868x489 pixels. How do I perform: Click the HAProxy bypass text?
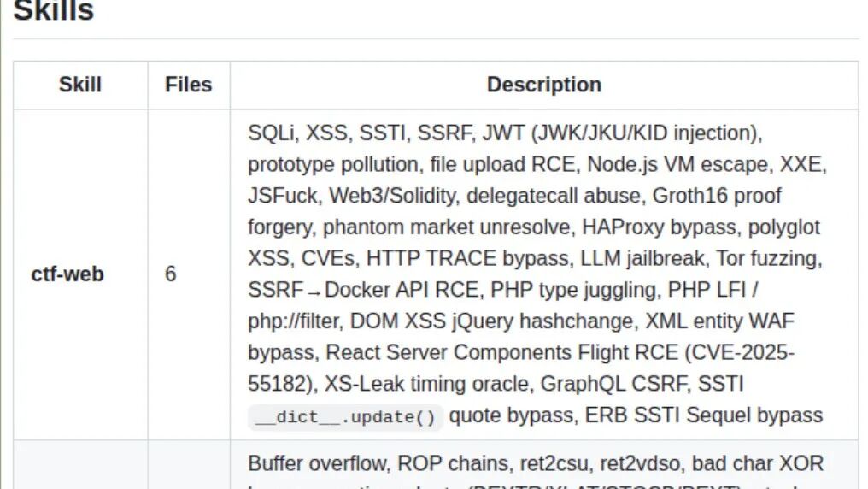click(x=660, y=227)
